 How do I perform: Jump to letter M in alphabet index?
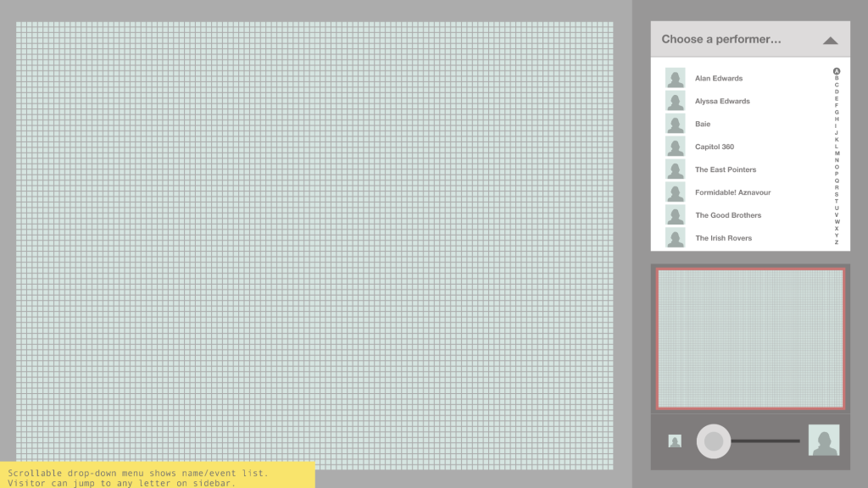837,153
